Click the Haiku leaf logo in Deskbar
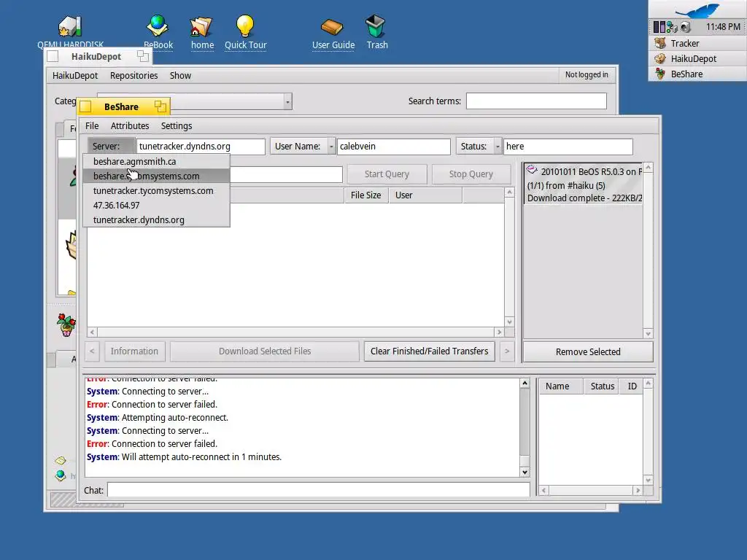Viewport: 747px width, 560px height. click(697, 9)
